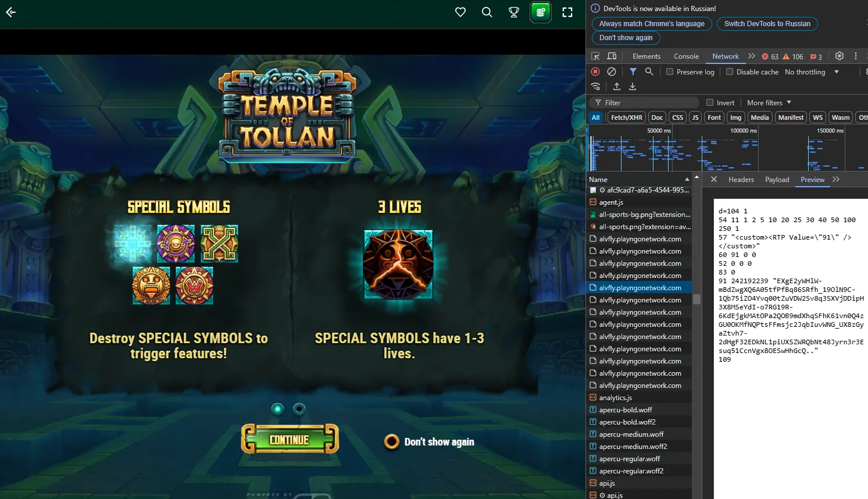The height and width of the screenshot is (499, 868).
Task: Open the Preview tab of the request
Action: click(x=813, y=180)
